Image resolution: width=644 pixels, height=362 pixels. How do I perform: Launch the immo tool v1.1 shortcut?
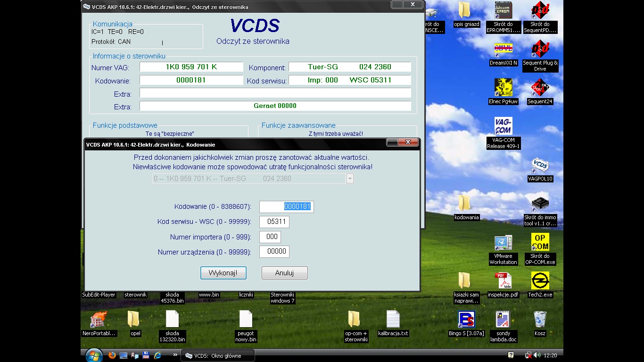coord(540,212)
